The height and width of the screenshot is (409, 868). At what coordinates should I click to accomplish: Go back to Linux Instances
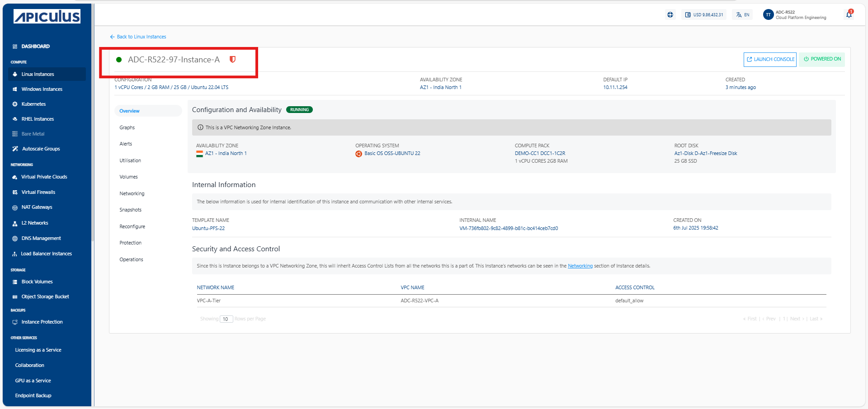coord(138,37)
